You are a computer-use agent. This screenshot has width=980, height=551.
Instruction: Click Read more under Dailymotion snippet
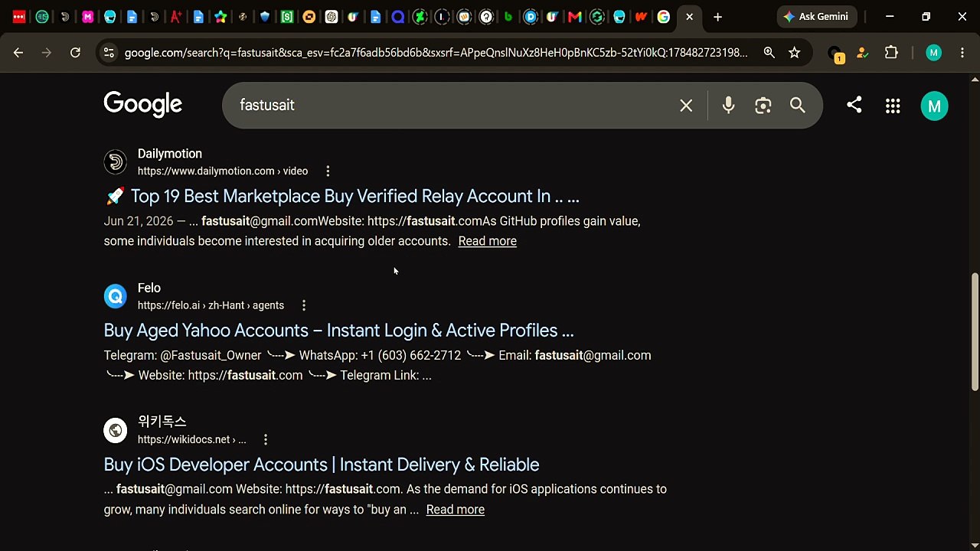point(488,241)
